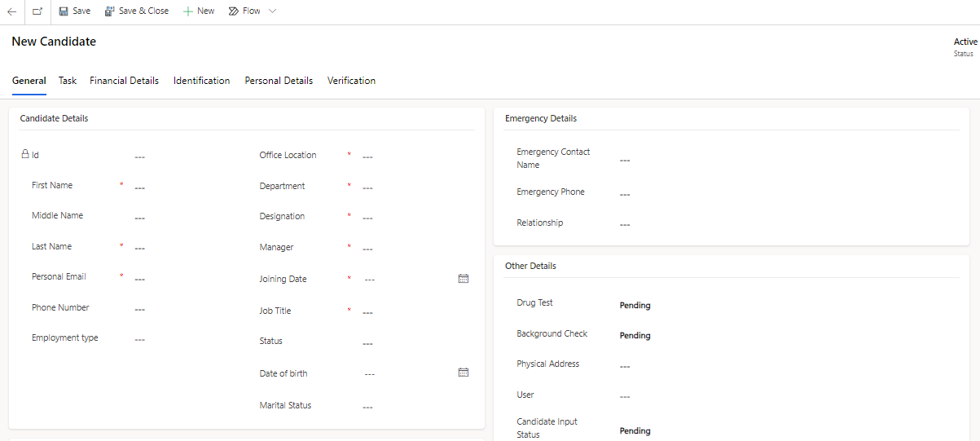Go to the Personal Details tab
The width and height of the screenshot is (980, 441).
coord(279,81)
